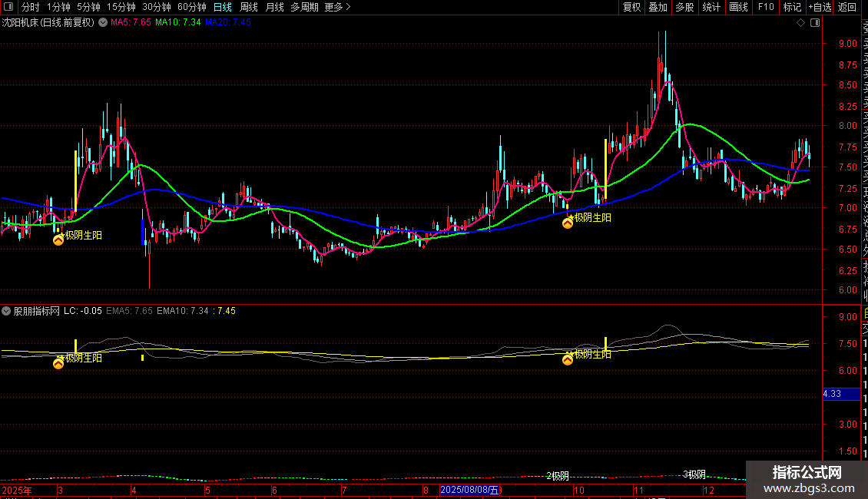The image size is (868, 499).
Task: Click the October 极阴生阳 signal icon on main chart
Action: point(568,223)
